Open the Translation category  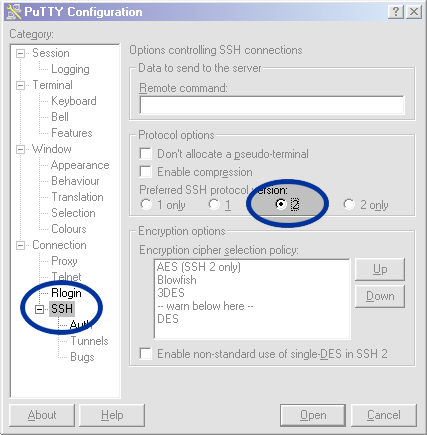77,197
